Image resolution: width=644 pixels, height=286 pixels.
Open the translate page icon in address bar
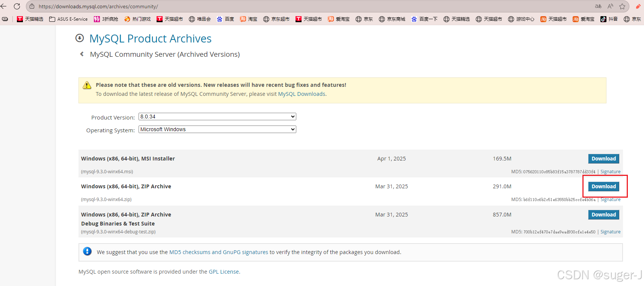click(598, 6)
